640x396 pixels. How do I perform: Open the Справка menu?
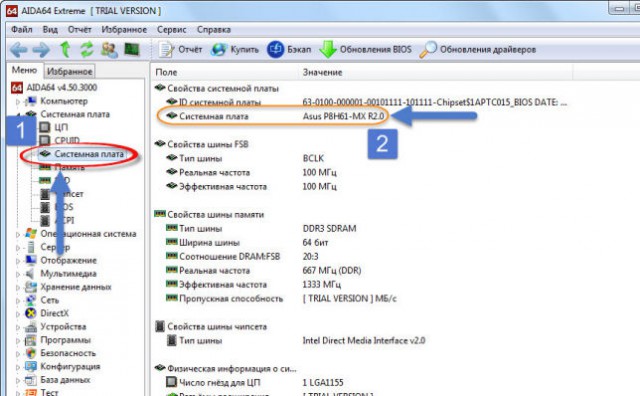(x=214, y=30)
